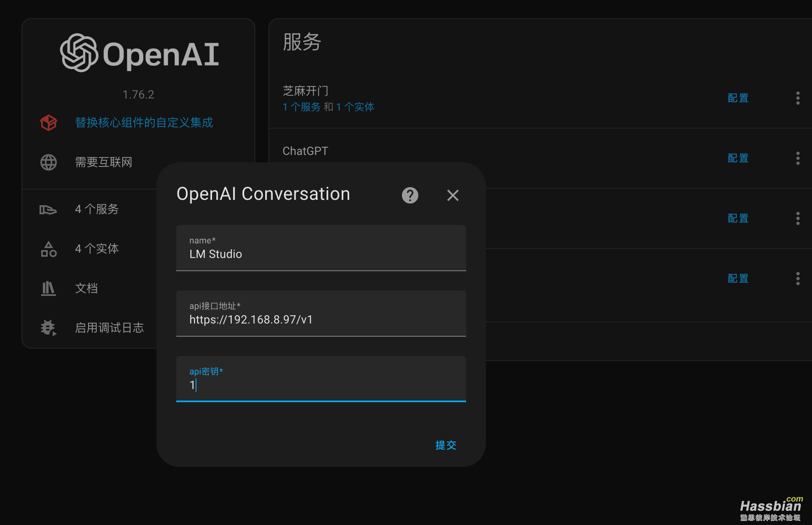
Task: Click the services hand icon
Action: pyautogui.click(x=48, y=210)
